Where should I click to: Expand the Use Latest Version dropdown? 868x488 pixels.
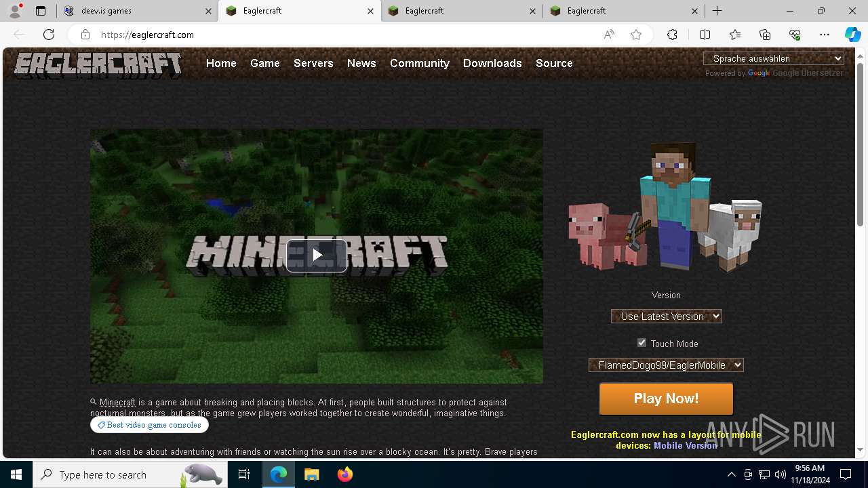667,317
